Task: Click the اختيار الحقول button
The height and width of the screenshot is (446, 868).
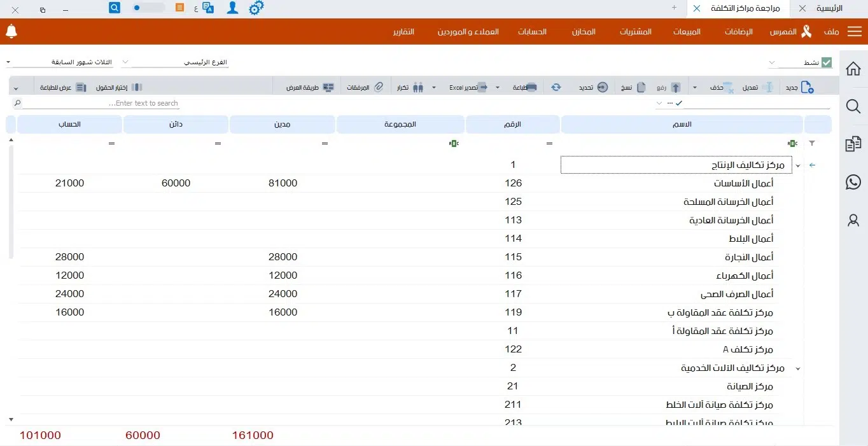Action: [120, 87]
